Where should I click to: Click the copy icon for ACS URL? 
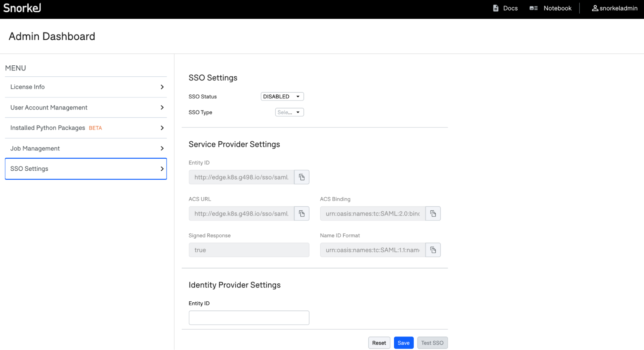(x=302, y=213)
